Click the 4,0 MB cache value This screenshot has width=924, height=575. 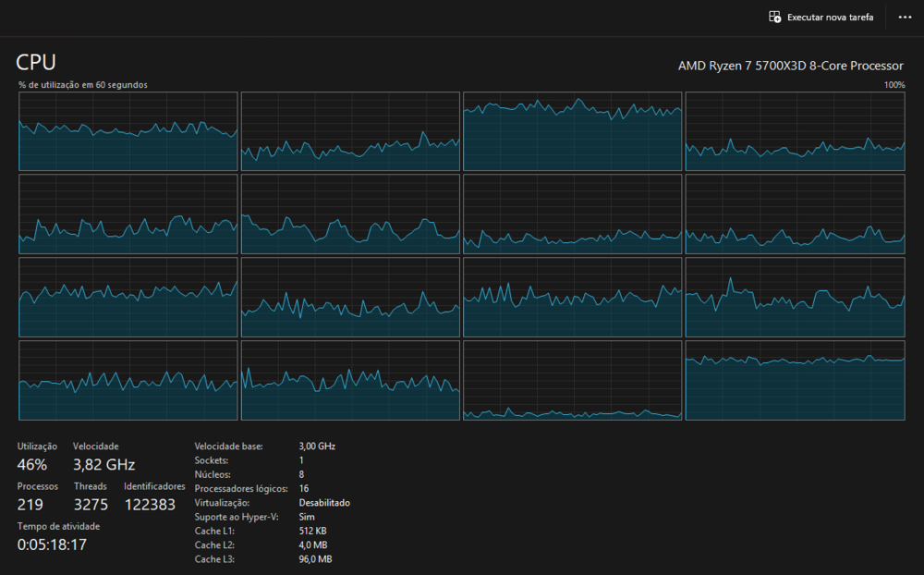(313, 545)
